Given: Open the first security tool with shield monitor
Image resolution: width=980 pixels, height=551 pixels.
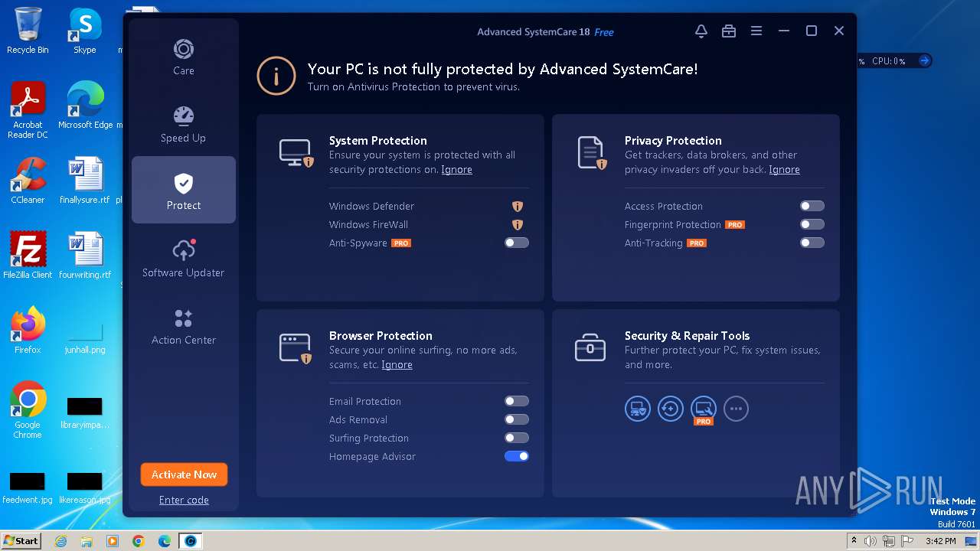Looking at the screenshot, I should (638, 409).
